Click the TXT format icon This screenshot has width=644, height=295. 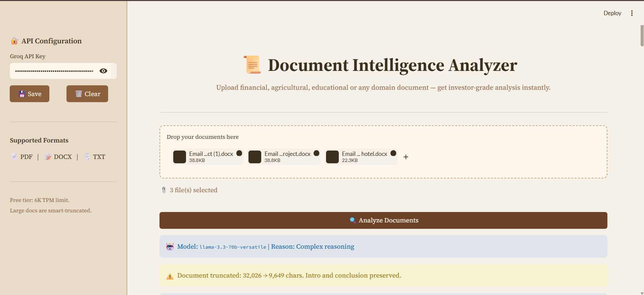[87, 157]
